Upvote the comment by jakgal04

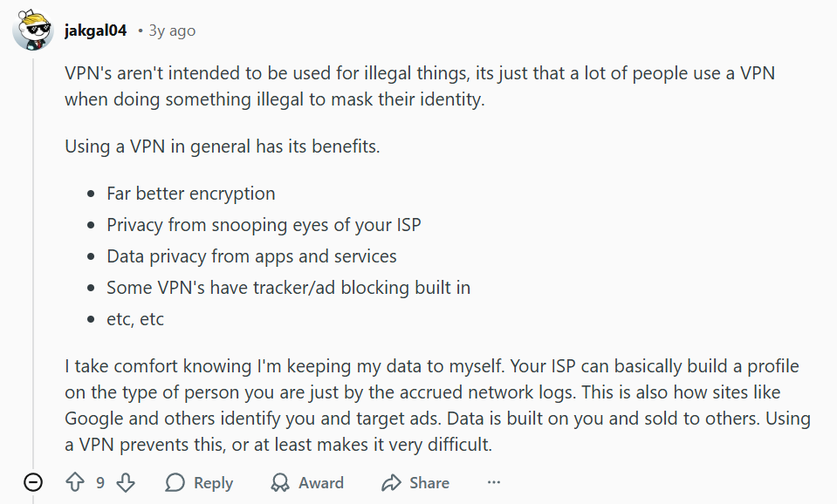(x=75, y=482)
